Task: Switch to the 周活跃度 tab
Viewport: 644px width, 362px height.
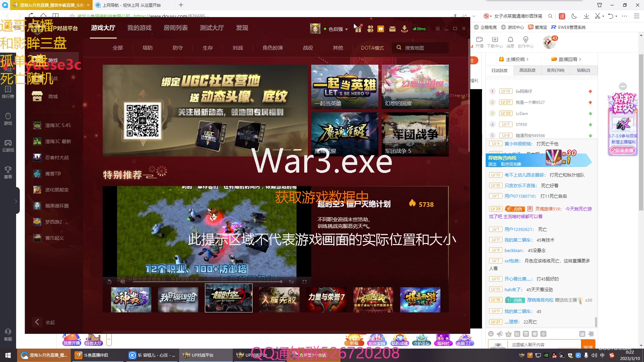Action: tap(527, 70)
